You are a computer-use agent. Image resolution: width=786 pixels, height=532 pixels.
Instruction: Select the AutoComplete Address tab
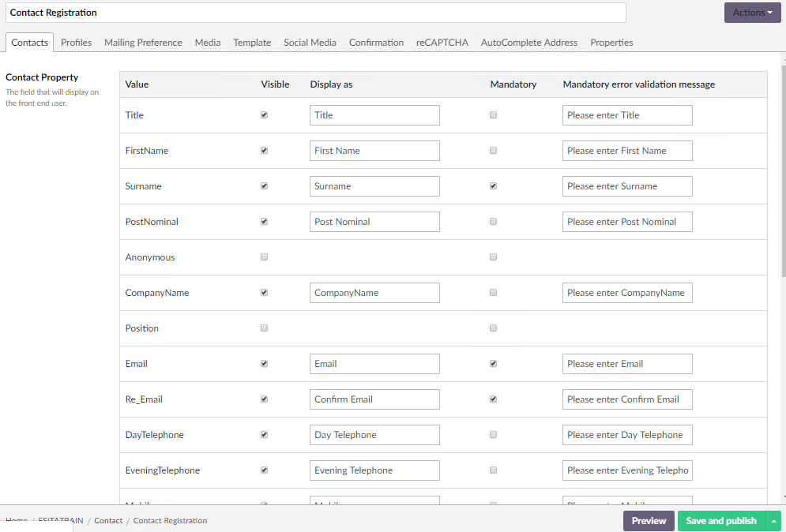(x=528, y=43)
